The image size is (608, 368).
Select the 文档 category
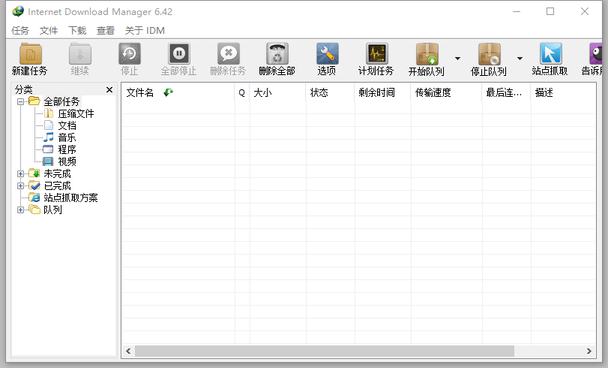point(67,126)
